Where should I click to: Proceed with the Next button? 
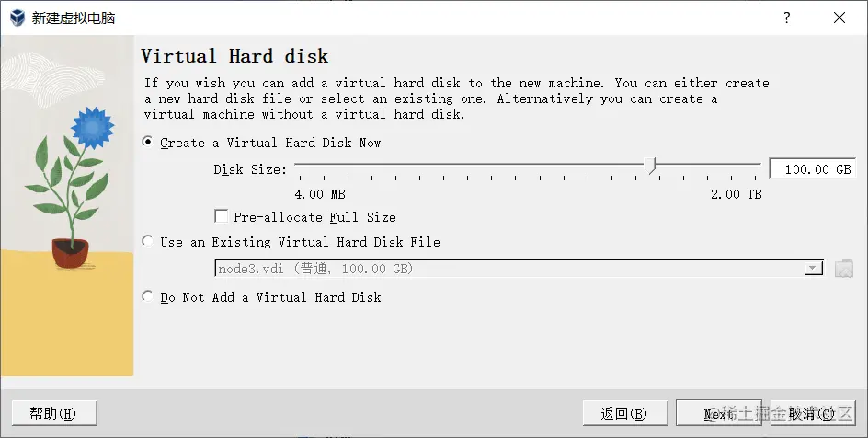(x=717, y=413)
